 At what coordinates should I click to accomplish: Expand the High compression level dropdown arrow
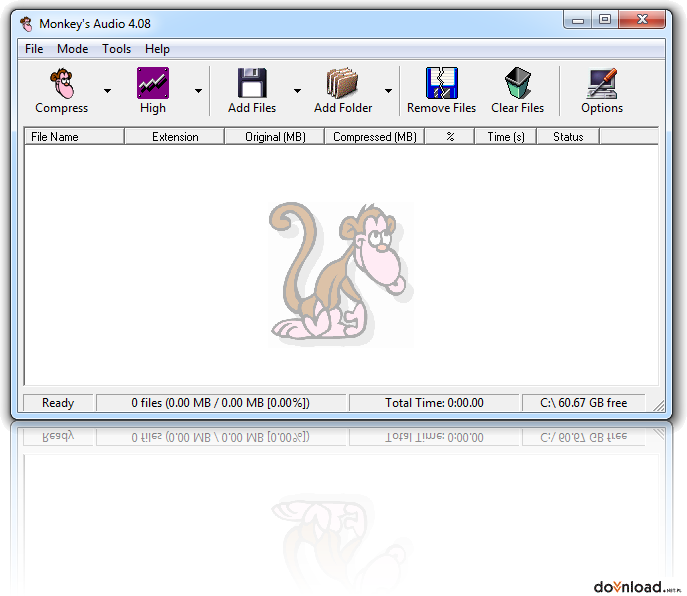pyautogui.click(x=198, y=91)
